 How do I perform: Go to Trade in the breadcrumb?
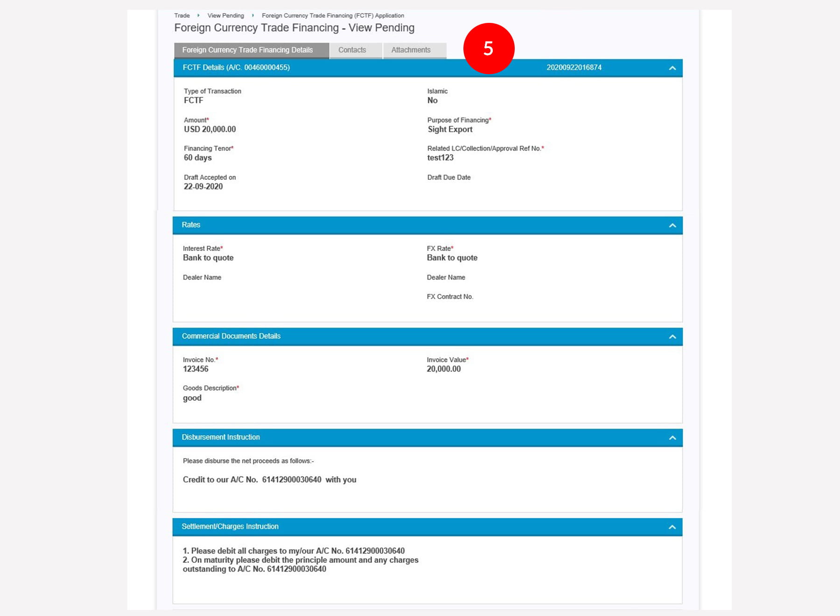(x=182, y=15)
